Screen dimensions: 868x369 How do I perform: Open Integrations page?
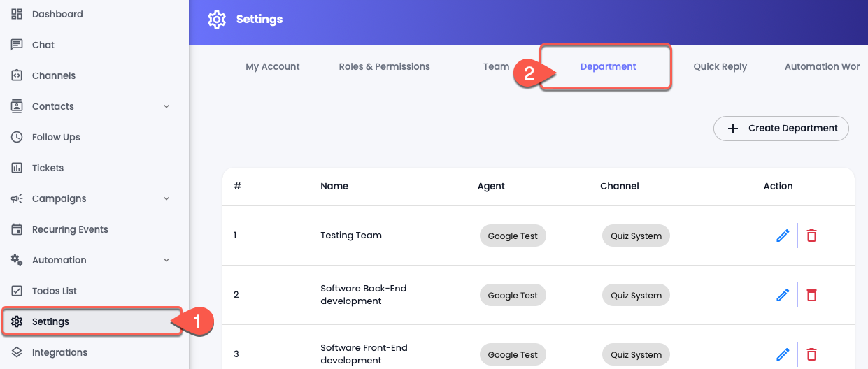(59, 352)
